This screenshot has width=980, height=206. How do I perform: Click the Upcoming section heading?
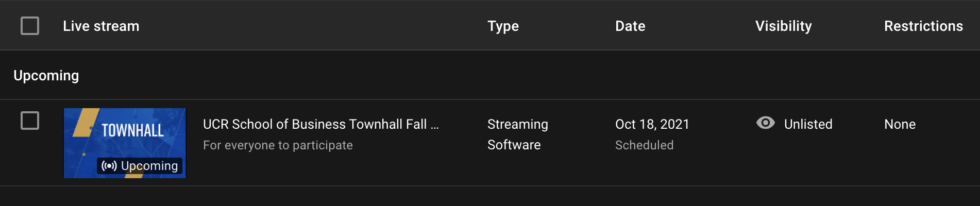tap(46, 76)
